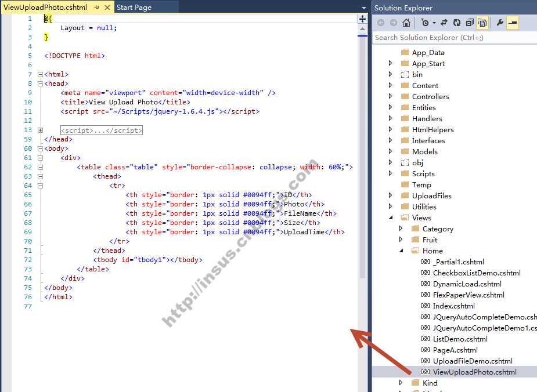Image resolution: width=537 pixels, height=392 pixels.
Task: Open PageA.cshtml file
Action: pos(455,350)
